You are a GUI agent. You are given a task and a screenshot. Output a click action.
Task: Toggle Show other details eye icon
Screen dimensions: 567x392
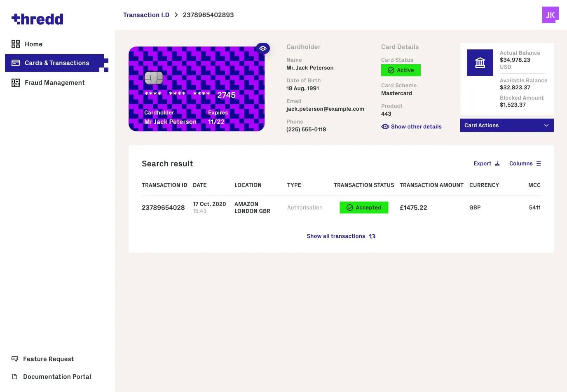tap(385, 126)
